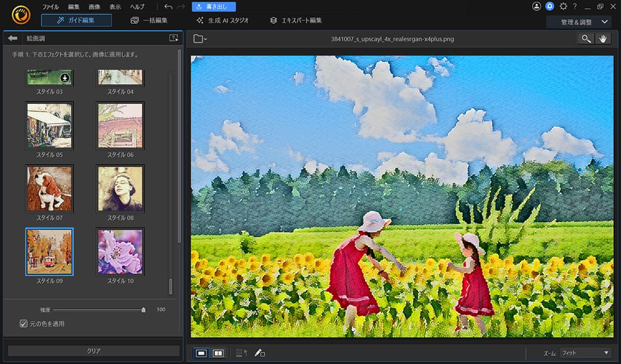Click the pencil adjustment icon below the canvas
The width and height of the screenshot is (621, 364).
(x=259, y=353)
